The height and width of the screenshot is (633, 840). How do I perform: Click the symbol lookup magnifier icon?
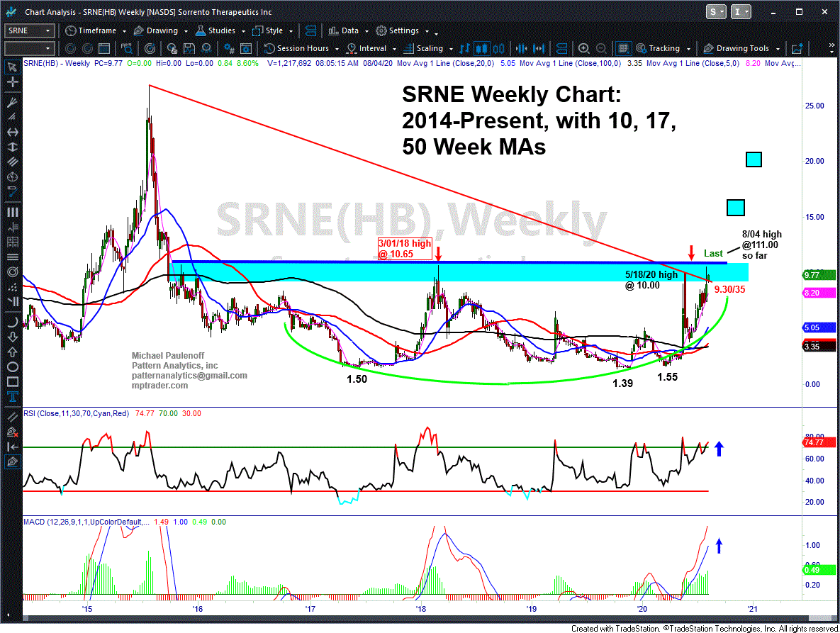click(x=126, y=49)
